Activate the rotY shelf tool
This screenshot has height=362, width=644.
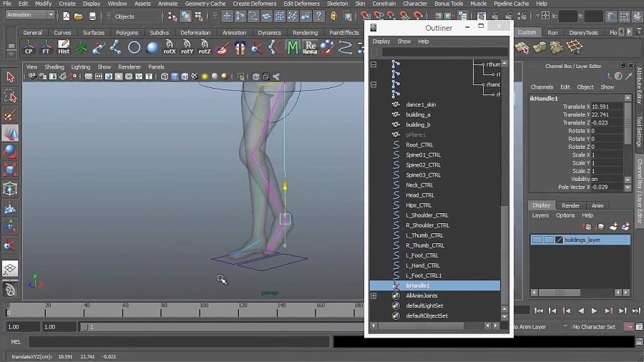click(187, 47)
